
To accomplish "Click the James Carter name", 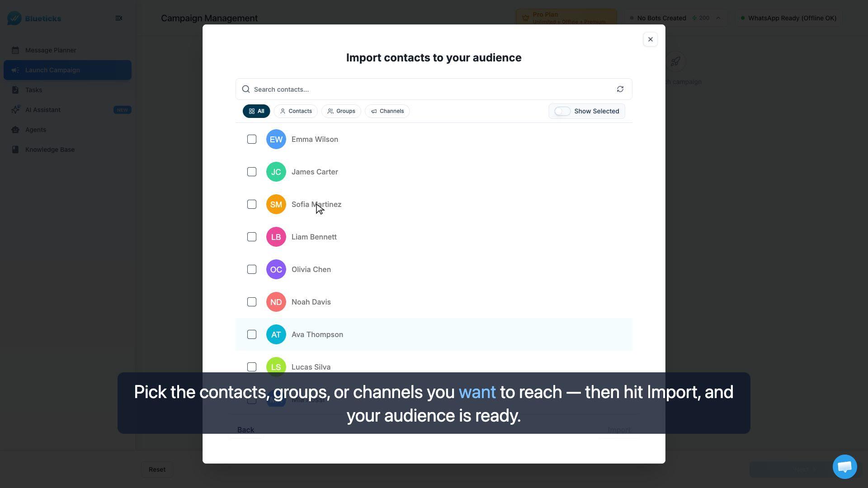I will tap(315, 172).
